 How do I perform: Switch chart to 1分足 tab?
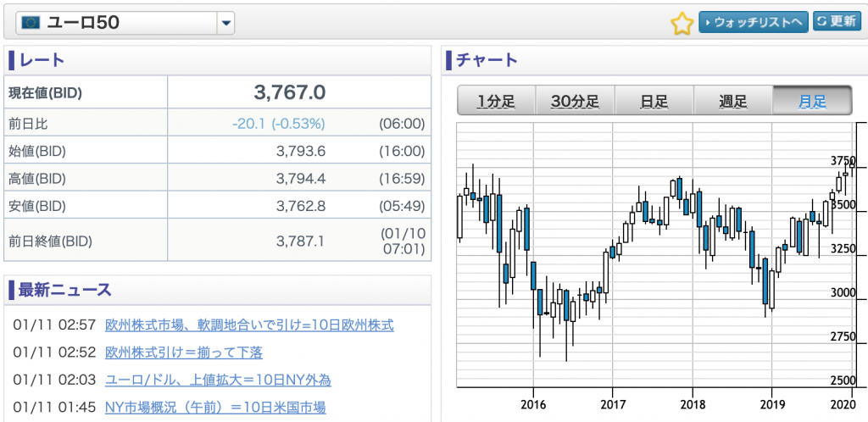(496, 101)
